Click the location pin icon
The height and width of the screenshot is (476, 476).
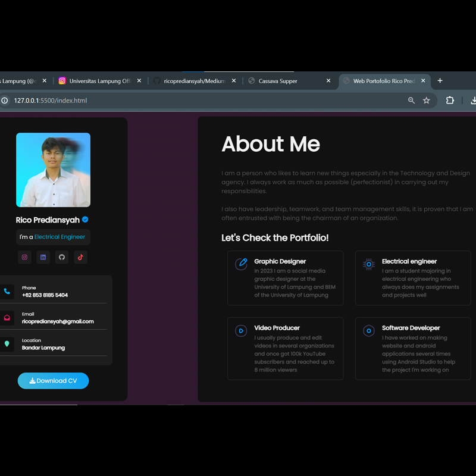(x=7, y=344)
